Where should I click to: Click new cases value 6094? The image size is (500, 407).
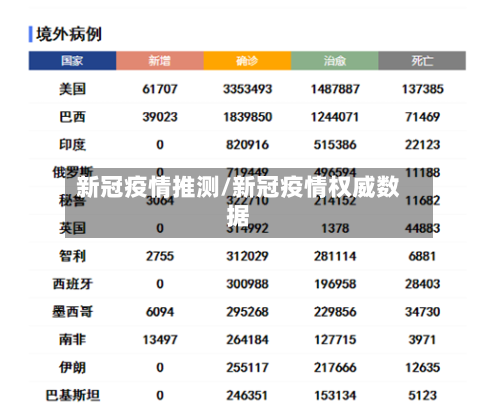coord(160,312)
